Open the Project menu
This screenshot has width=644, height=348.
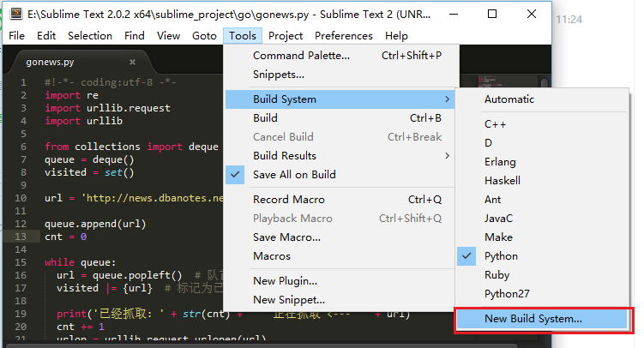(286, 36)
